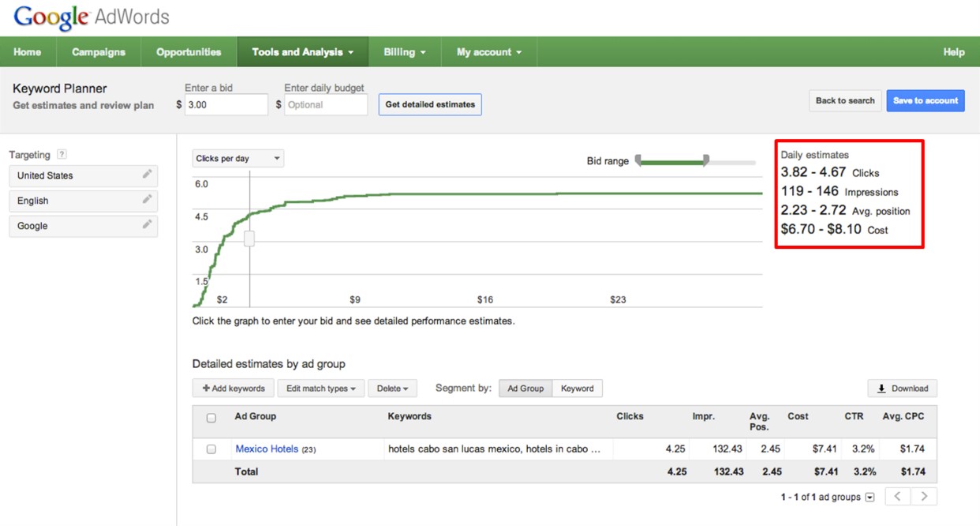Sort by Avg. Pos. column header

point(759,421)
